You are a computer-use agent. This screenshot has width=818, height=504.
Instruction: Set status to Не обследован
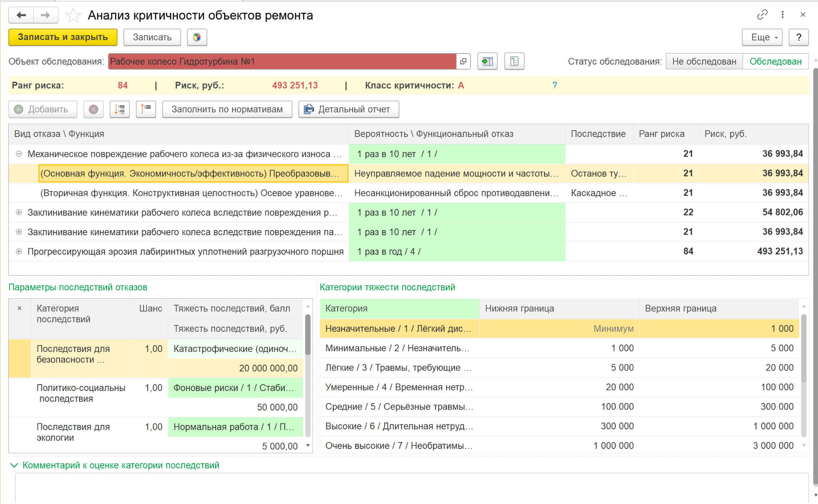704,62
